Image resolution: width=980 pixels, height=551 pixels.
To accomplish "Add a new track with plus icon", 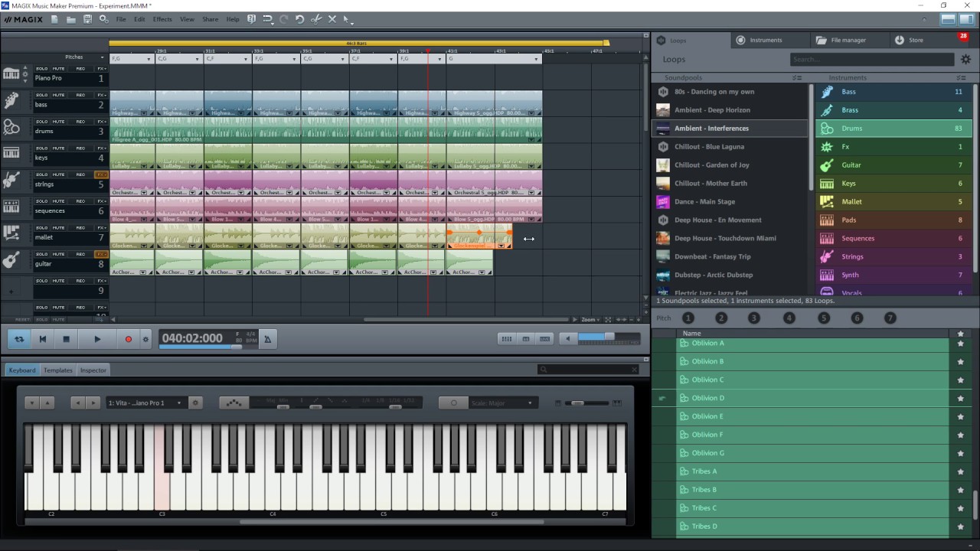I will 11,291.
